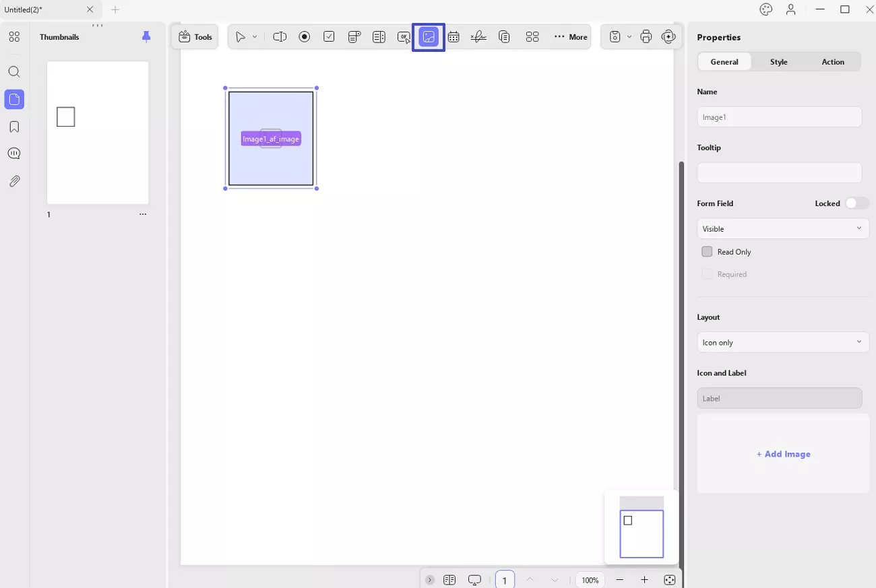Expand the selection tool dropdown arrow

[255, 37]
